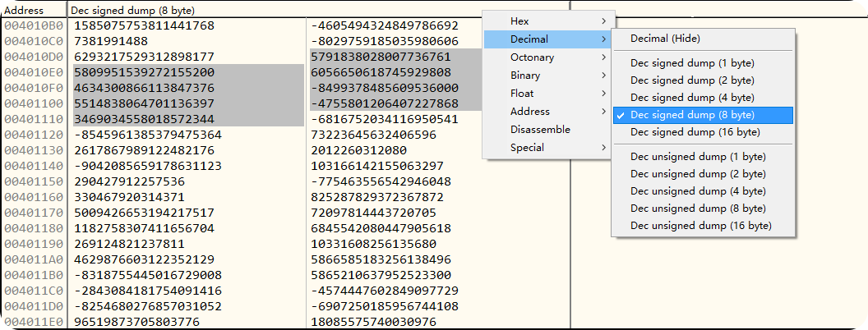Image resolution: width=868 pixels, height=330 pixels.
Task: Open the Float submenu
Action: pos(547,94)
